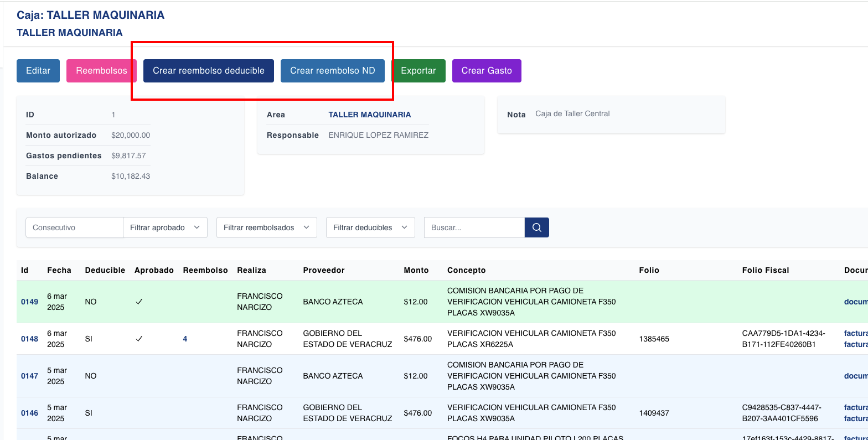
Task: Open expense record 0149 link
Action: 30,302
